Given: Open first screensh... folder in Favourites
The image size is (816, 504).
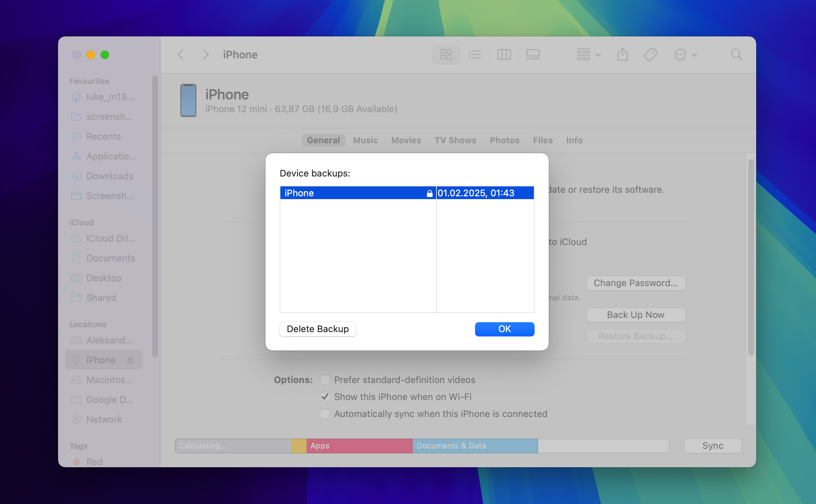Looking at the screenshot, I should pyautogui.click(x=103, y=117).
